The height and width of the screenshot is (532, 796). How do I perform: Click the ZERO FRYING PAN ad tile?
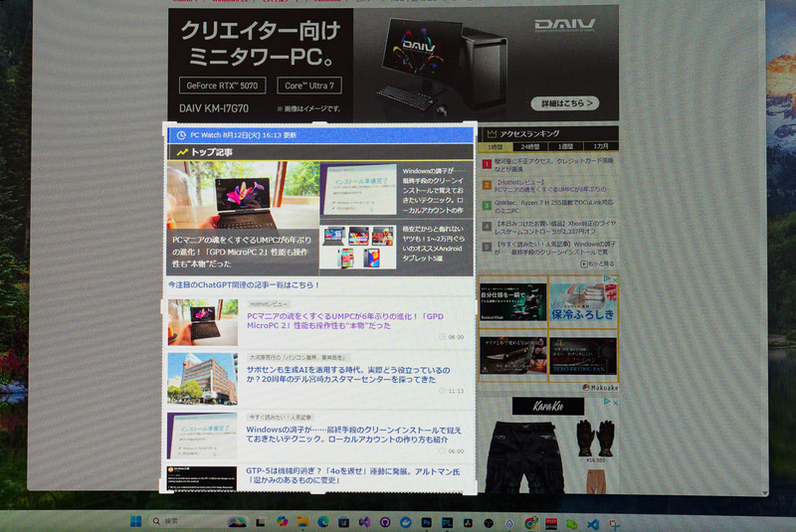(x=583, y=356)
